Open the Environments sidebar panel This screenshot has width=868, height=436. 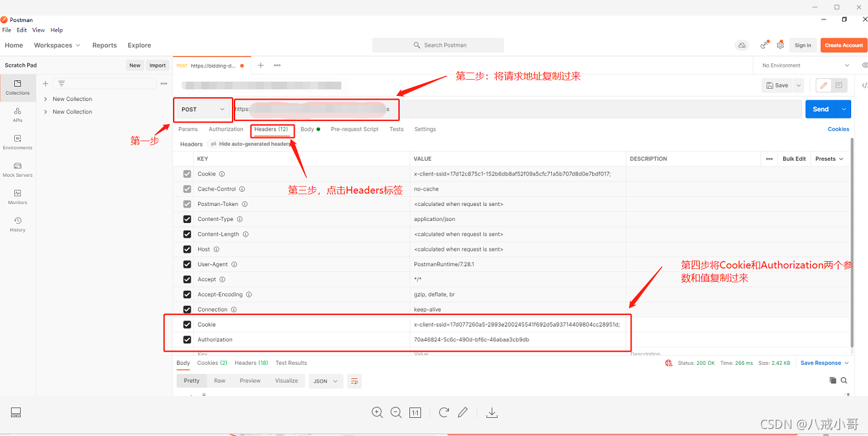pos(17,142)
